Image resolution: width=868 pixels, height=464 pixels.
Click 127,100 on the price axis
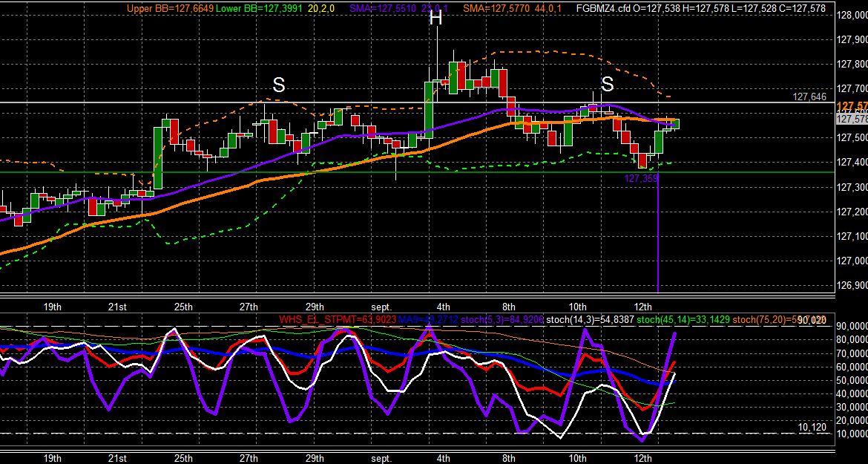pos(852,236)
